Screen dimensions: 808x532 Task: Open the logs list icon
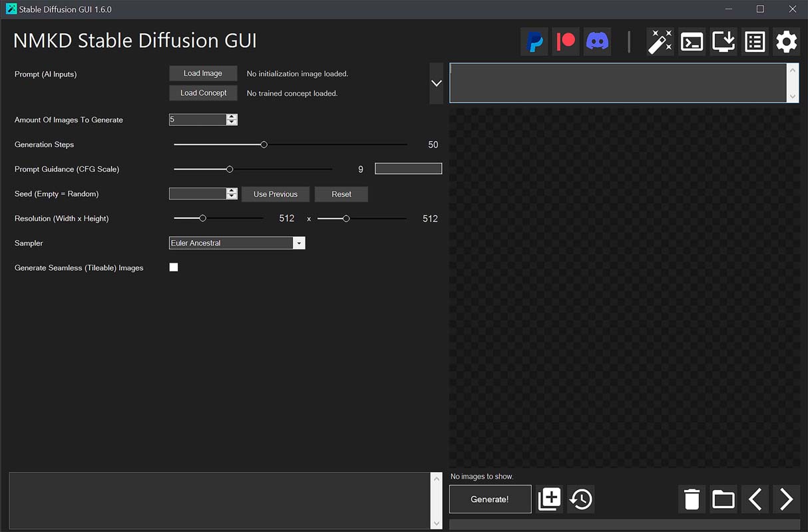pyautogui.click(x=755, y=42)
